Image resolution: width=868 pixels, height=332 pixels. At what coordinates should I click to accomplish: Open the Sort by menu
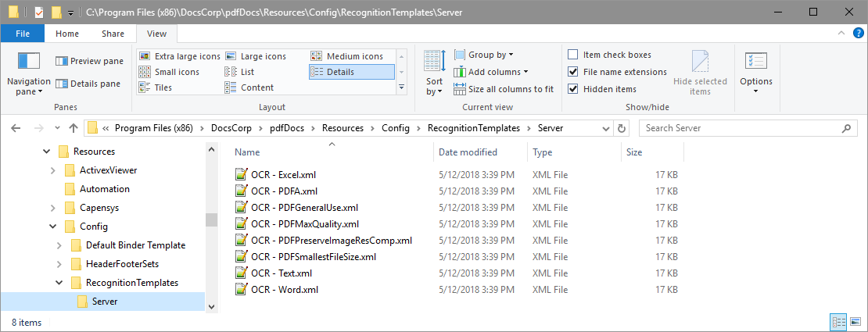[x=435, y=73]
